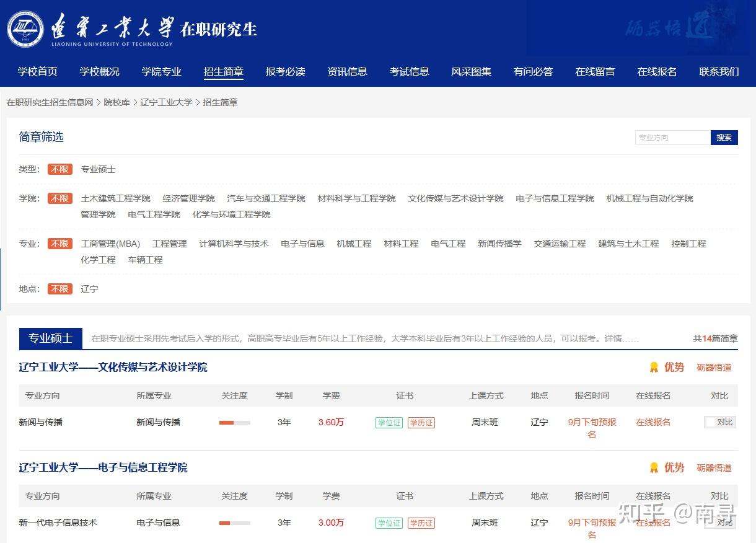The height and width of the screenshot is (543, 756).
Task: Click attention meter bar for 新一代电子信息技术
Action: [x=235, y=523]
